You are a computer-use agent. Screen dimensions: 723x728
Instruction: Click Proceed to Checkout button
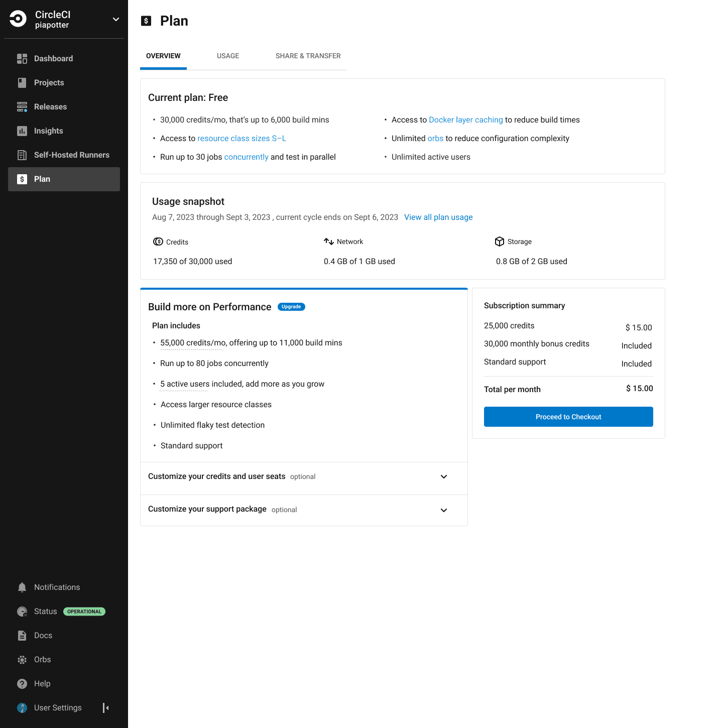pos(568,417)
